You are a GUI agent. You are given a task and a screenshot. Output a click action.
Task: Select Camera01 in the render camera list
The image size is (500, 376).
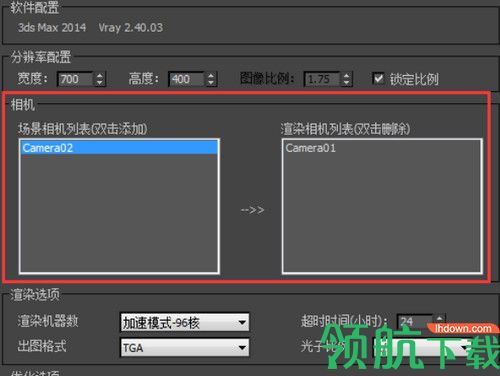(x=382, y=148)
